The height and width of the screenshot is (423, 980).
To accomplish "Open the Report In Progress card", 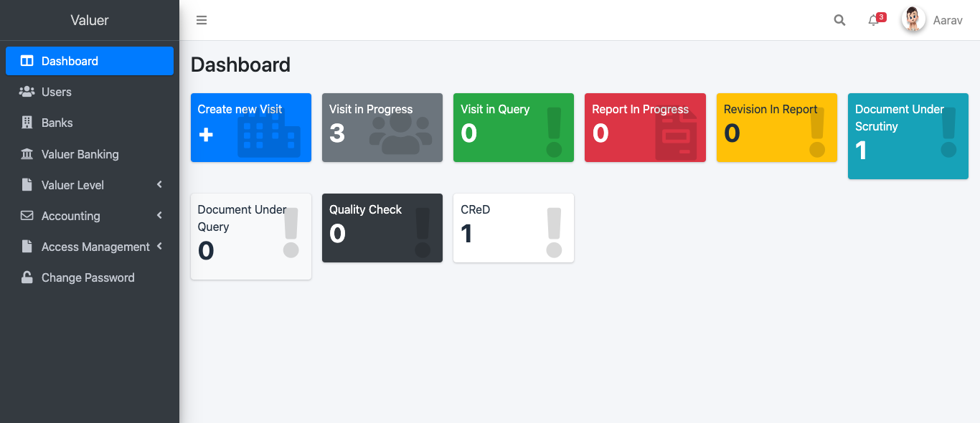I will click(644, 128).
